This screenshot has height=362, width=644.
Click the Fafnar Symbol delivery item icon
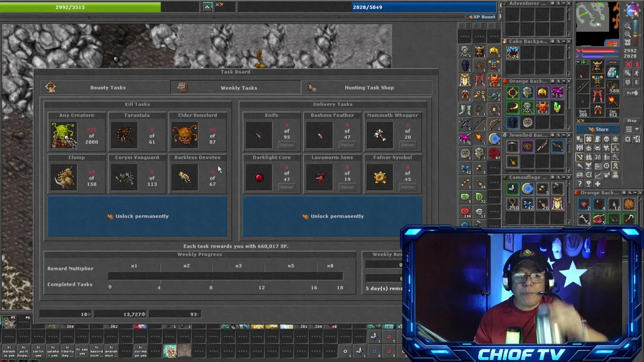point(380,177)
